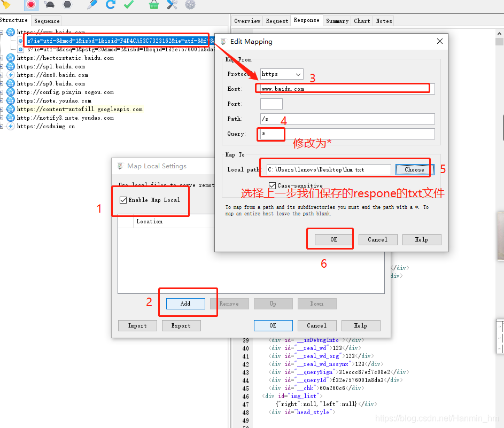504x428 pixels.
Task: Cancel the Edit Mapping dialog
Action: tap(378, 239)
